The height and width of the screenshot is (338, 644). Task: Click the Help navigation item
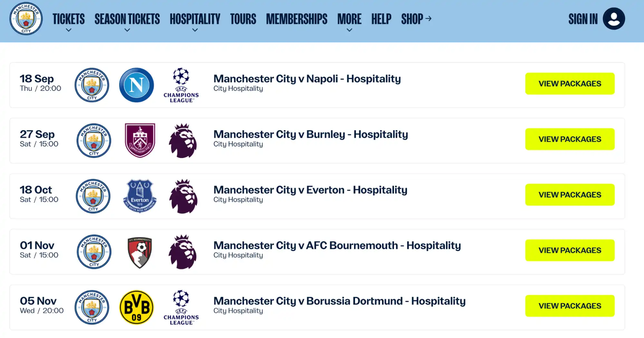point(381,19)
